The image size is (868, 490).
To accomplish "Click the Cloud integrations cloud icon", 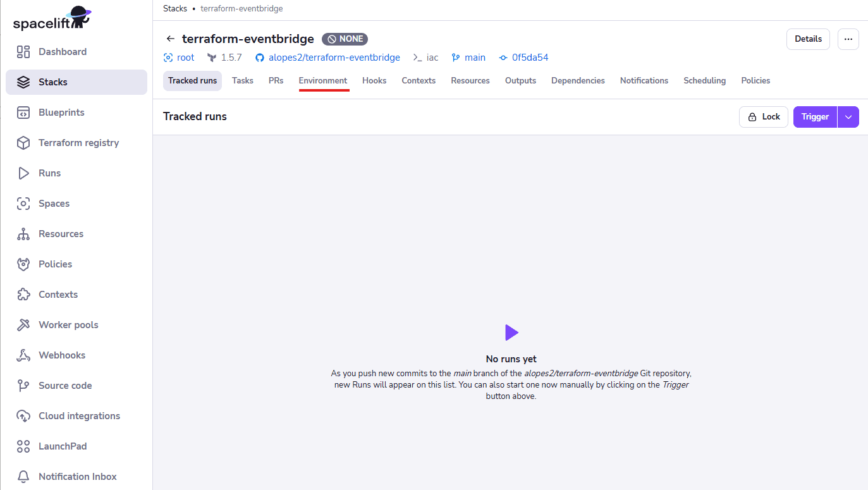I will 23,416.
